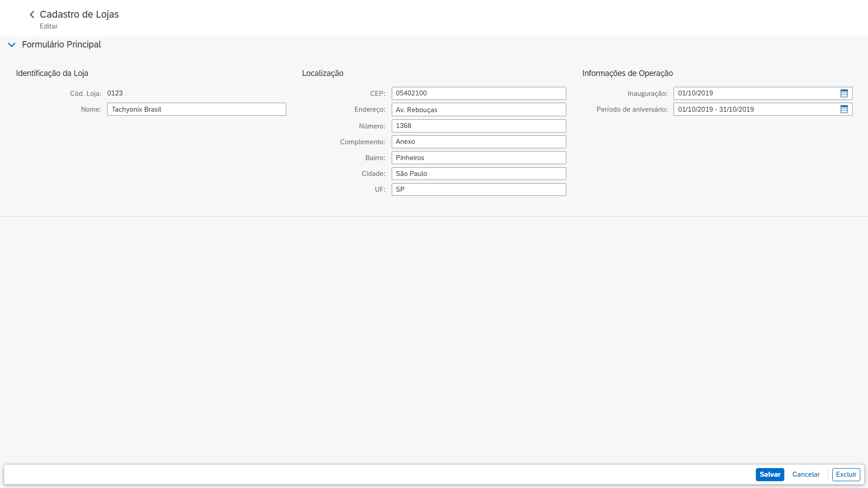Click the Bairro input field
The image size is (868, 488).
point(479,158)
